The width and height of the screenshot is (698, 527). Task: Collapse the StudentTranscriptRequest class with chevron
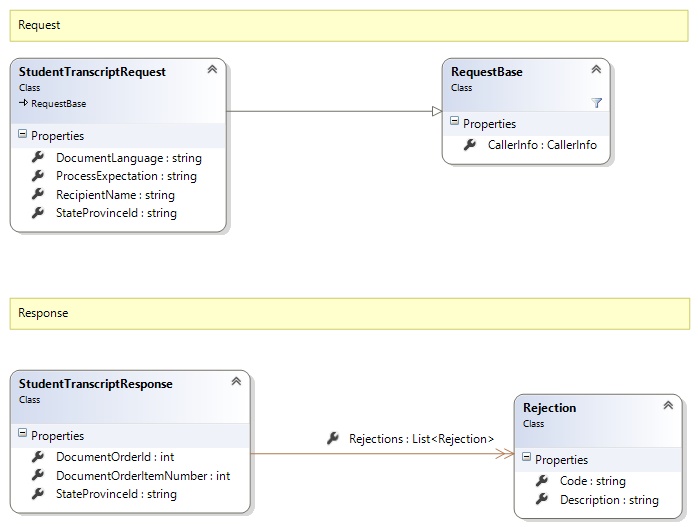coord(212,70)
